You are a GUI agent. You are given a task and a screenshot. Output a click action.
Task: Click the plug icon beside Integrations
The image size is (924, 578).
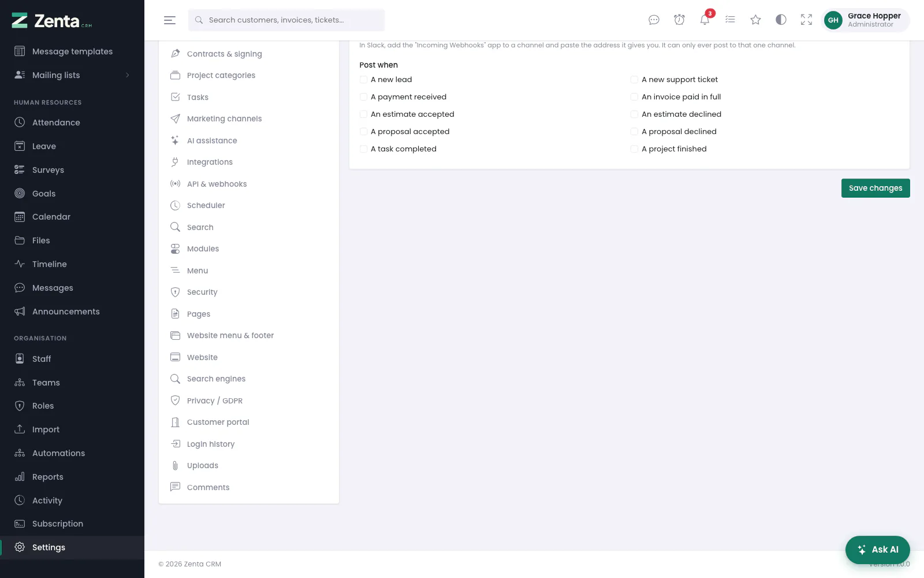click(x=175, y=162)
